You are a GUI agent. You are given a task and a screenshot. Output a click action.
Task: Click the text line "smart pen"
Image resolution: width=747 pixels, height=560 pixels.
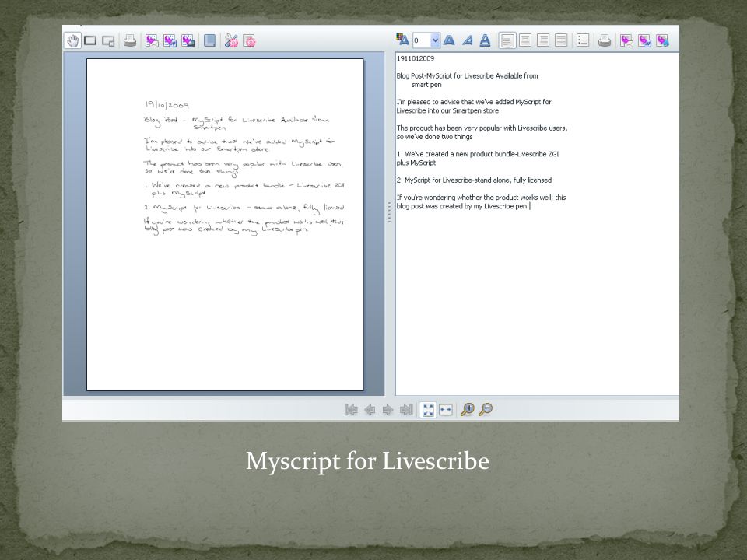(x=426, y=85)
